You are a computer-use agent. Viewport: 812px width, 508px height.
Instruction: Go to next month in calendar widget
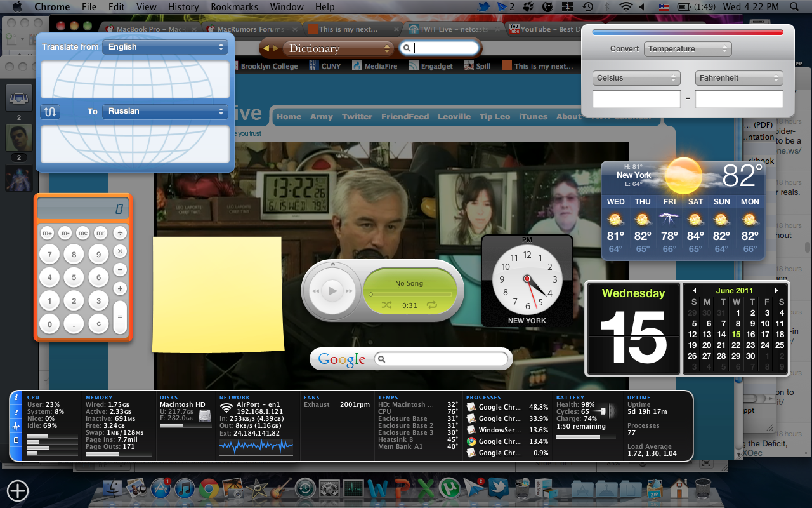[x=776, y=291]
